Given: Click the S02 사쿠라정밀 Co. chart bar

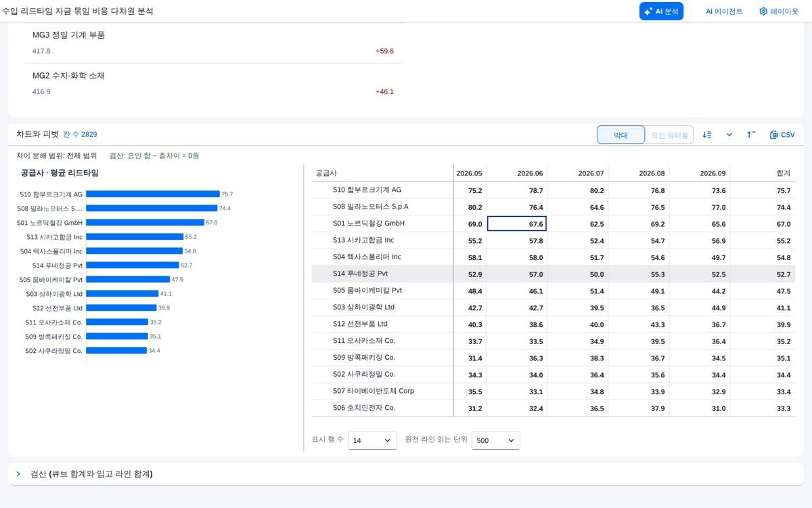Looking at the screenshot, I should click(116, 351).
